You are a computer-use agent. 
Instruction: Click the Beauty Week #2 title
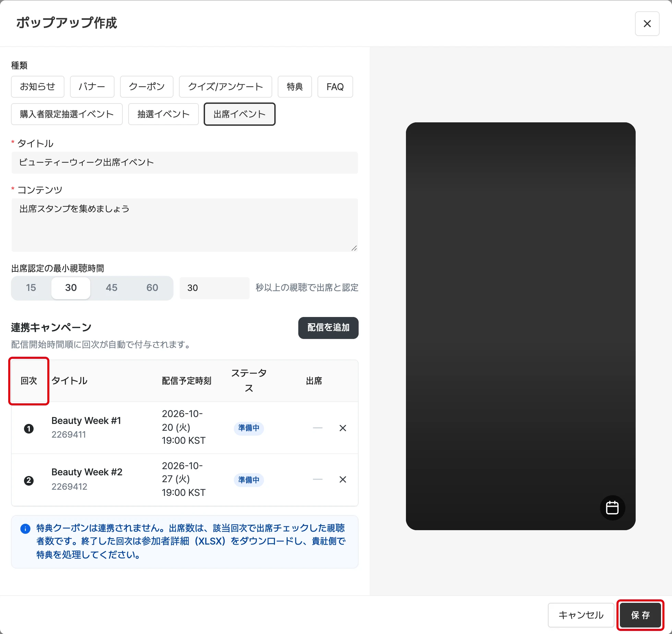(87, 472)
